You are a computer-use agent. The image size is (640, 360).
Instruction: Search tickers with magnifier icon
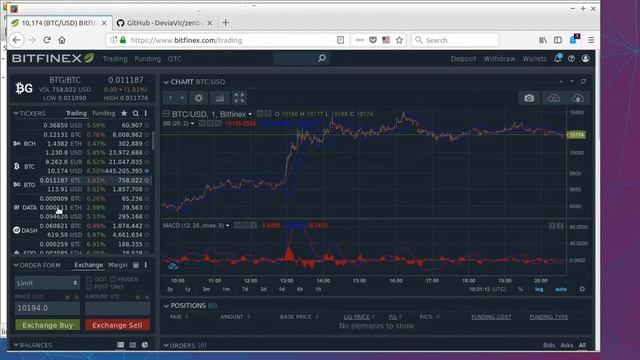click(136, 113)
